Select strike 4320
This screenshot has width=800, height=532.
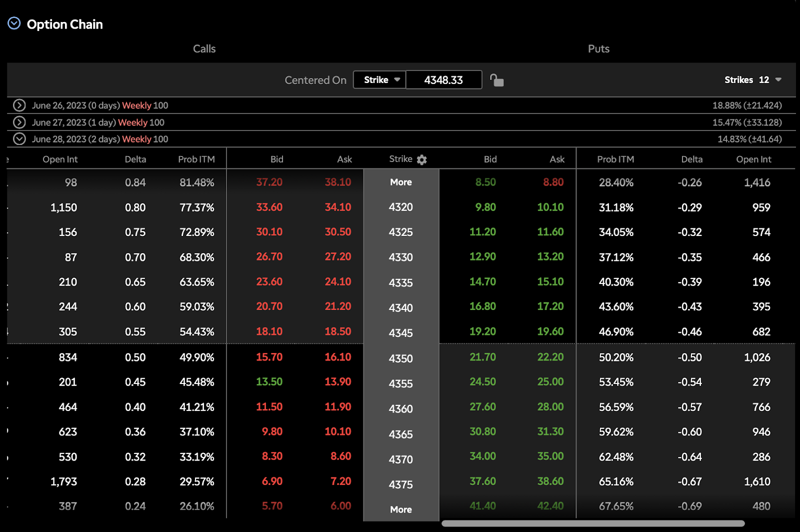401,207
